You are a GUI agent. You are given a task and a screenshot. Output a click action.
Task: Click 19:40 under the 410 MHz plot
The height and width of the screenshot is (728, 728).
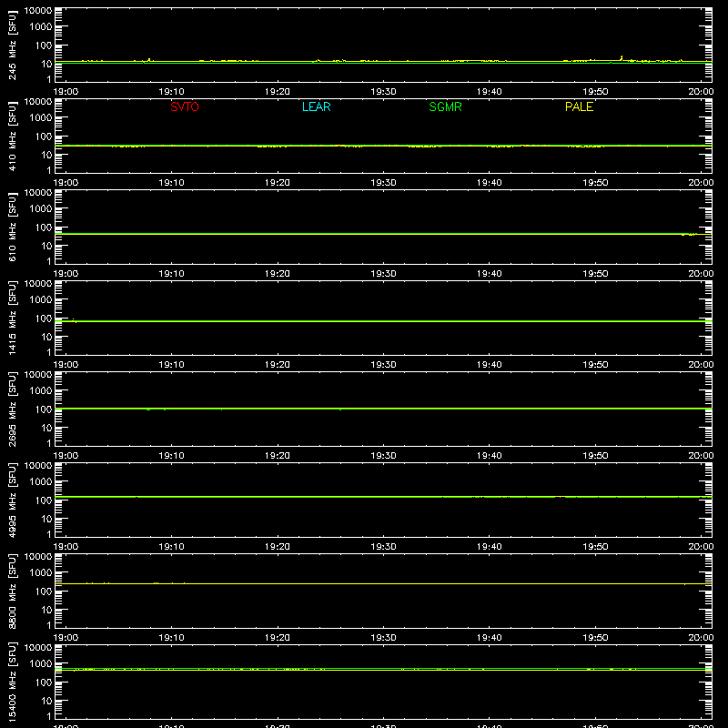tap(490, 183)
